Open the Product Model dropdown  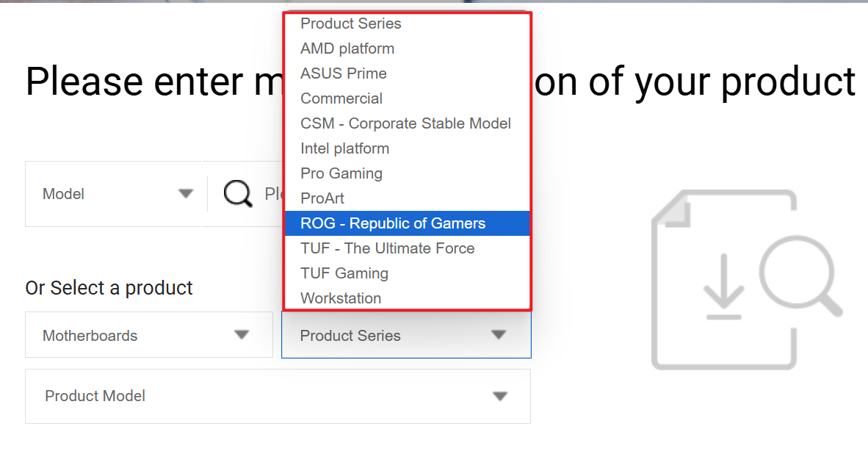point(278,396)
